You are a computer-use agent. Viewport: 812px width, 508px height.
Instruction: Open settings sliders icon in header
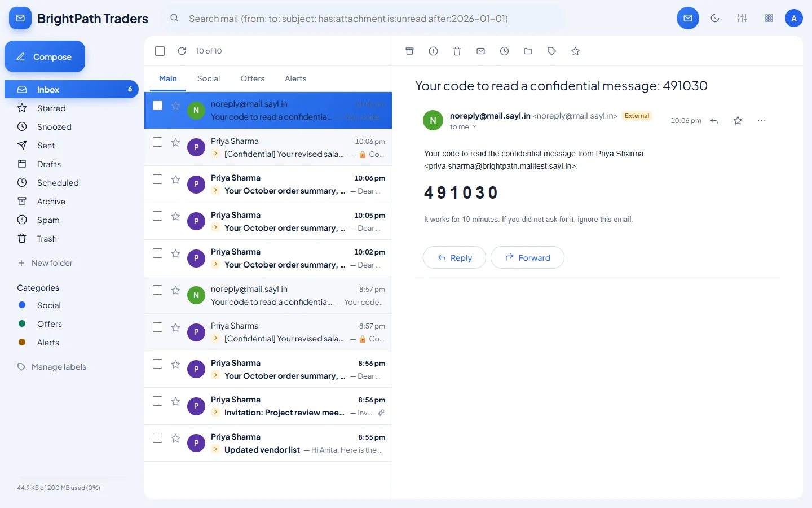[742, 18]
